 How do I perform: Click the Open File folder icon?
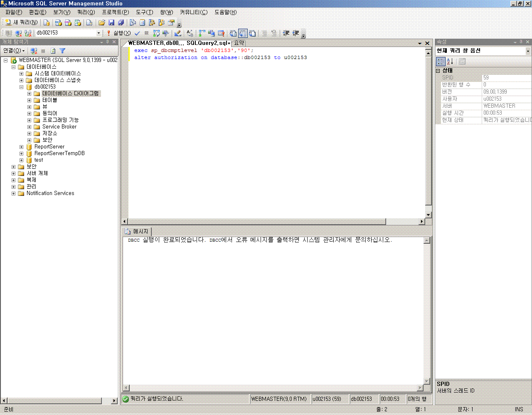coord(101,22)
